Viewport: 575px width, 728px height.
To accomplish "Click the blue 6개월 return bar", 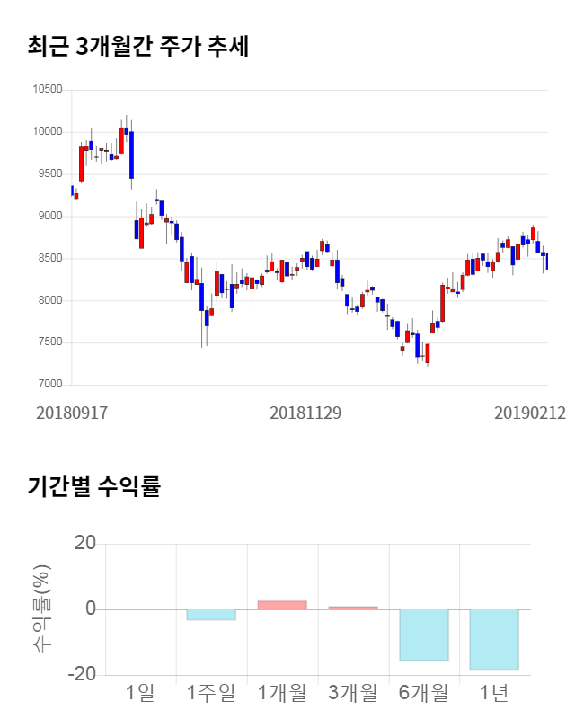I will click(x=424, y=635).
